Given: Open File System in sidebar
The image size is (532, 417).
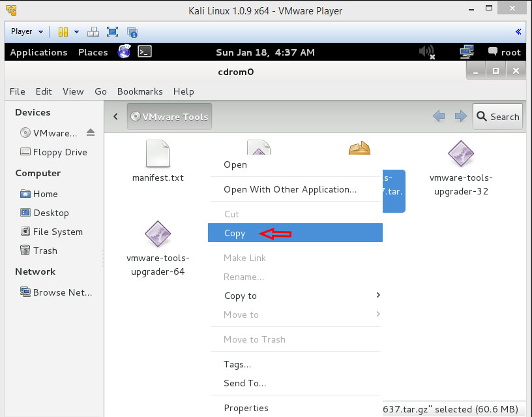Looking at the screenshot, I should [52, 232].
